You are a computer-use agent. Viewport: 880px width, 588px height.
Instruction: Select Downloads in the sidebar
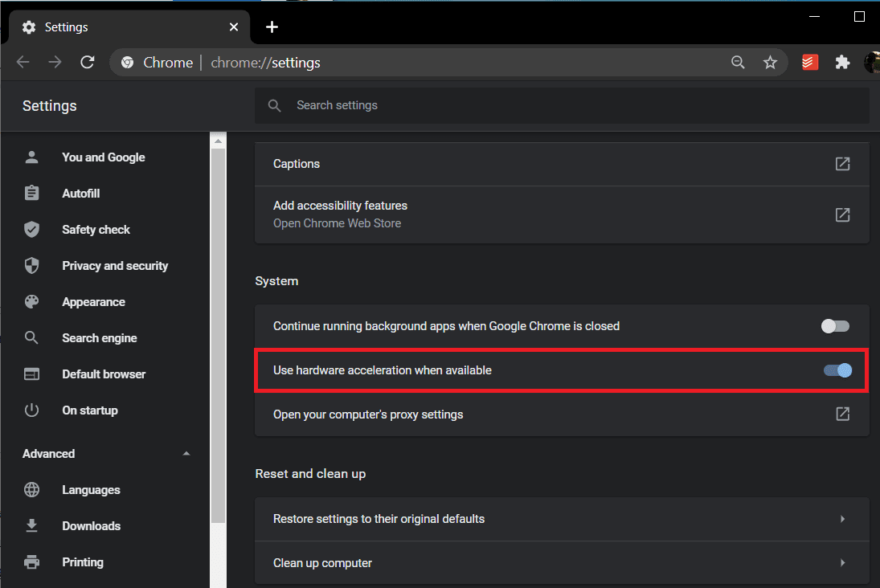[91, 526]
